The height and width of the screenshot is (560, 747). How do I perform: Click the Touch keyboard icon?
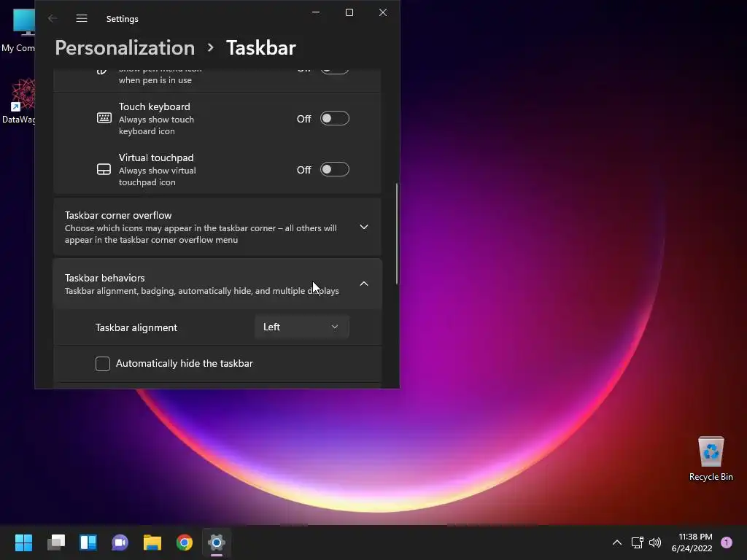(x=104, y=117)
